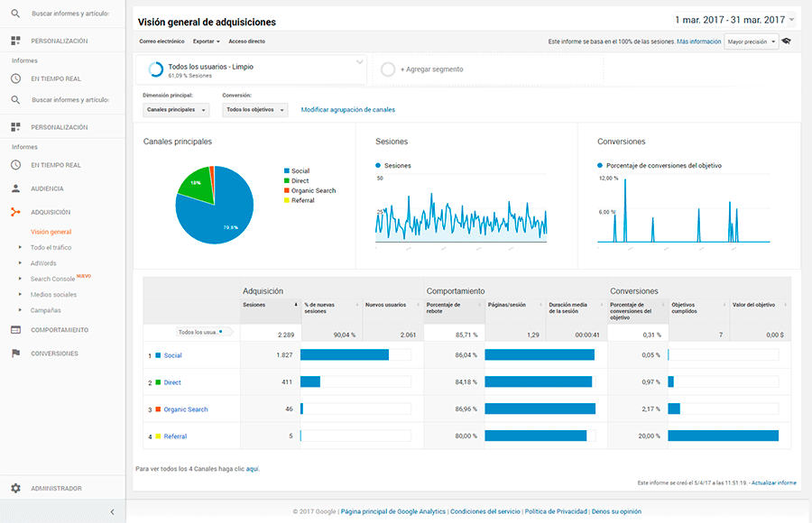Collapse sidebar with bottom chevron arrow
This screenshot has width=812, height=523.
pyautogui.click(x=112, y=512)
